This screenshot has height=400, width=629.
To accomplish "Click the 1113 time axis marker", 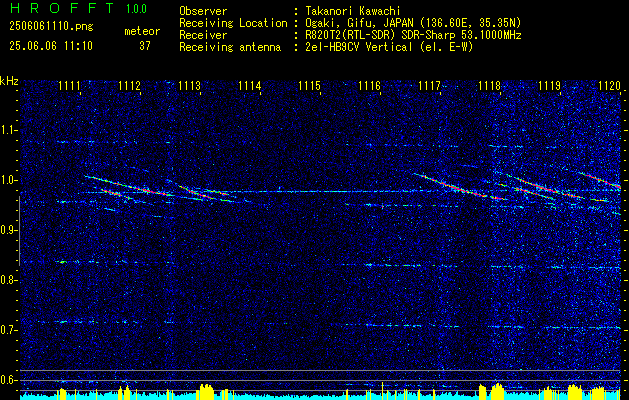I will [189, 86].
